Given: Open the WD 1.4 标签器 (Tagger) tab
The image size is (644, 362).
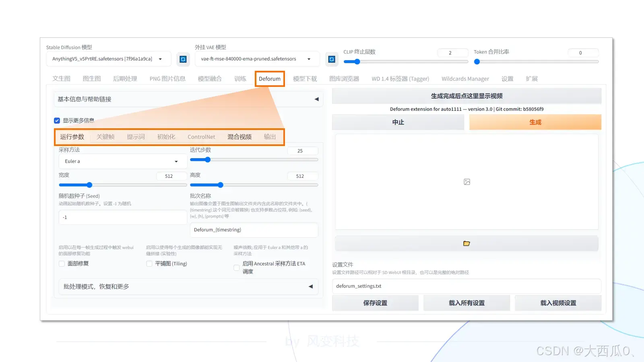Looking at the screenshot, I should [x=400, y=79].
